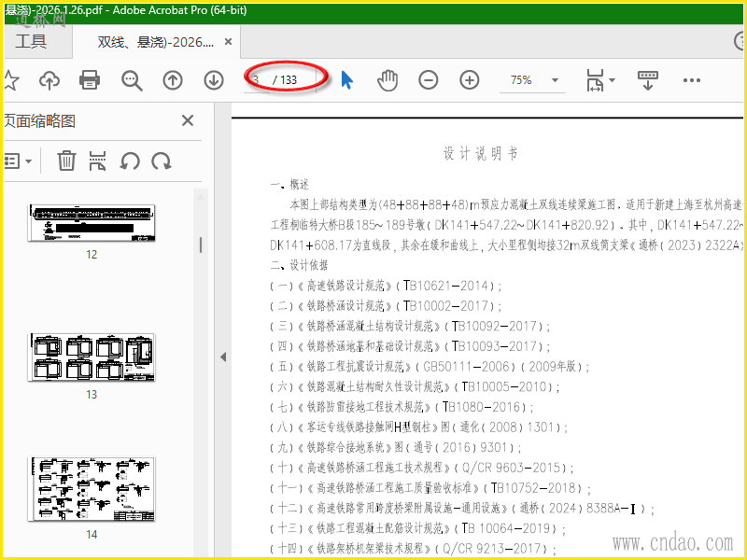Rotate page clockwise
This screenshot has height=560, width=747.
162,161
